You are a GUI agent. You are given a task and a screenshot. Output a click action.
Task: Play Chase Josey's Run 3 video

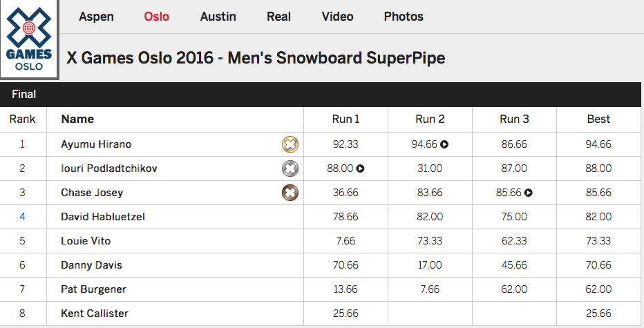coord(529,193)
